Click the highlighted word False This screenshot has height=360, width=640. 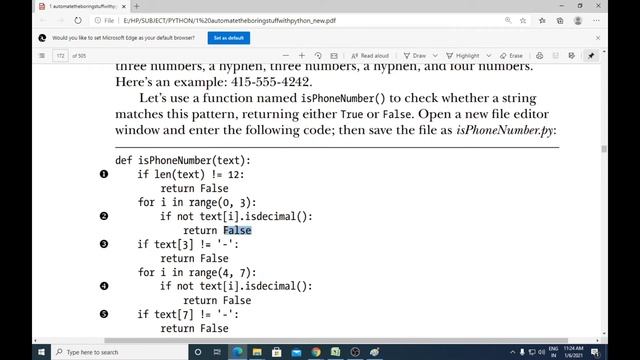(237, 230)
